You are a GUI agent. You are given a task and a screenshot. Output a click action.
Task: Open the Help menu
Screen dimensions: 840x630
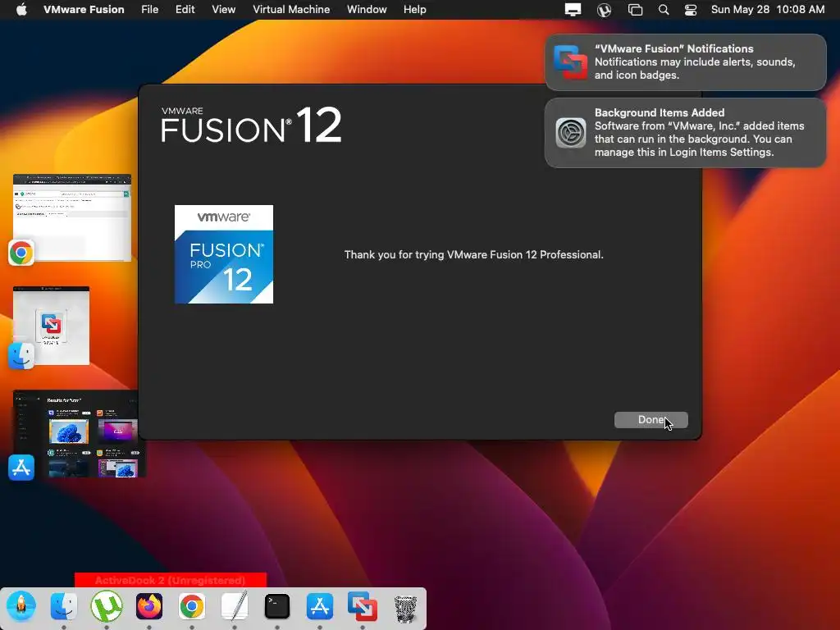(414, 10)
